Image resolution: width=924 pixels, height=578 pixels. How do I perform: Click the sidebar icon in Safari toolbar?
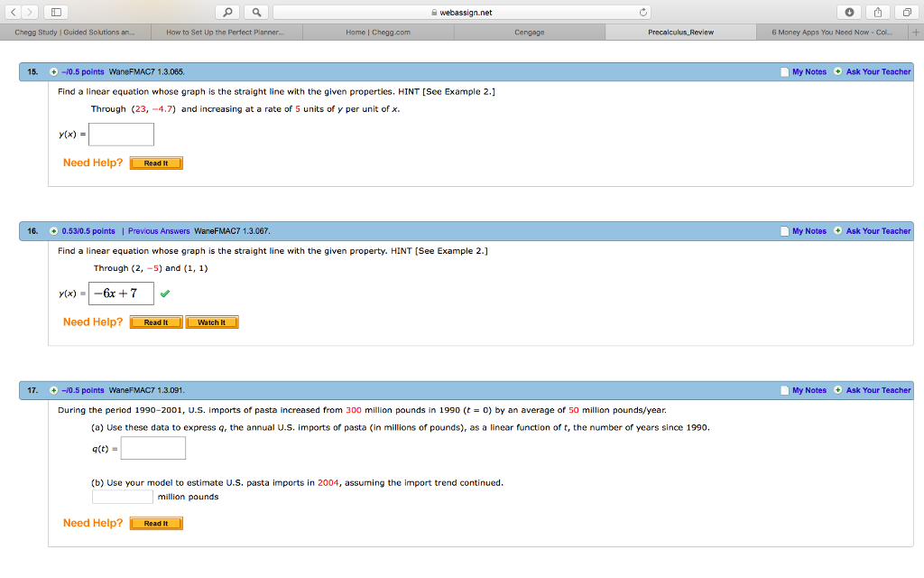pyautogui.click(x=55, y=14)
